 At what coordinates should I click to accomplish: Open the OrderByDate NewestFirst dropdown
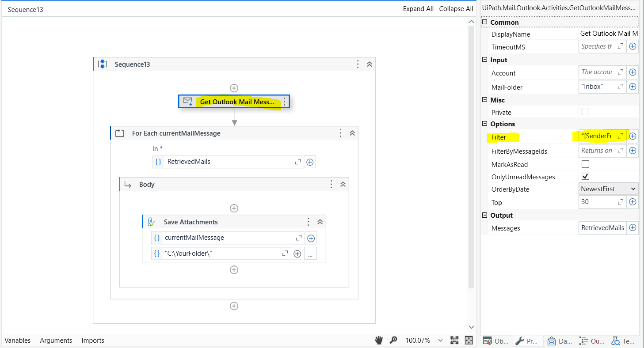(609, 189)
